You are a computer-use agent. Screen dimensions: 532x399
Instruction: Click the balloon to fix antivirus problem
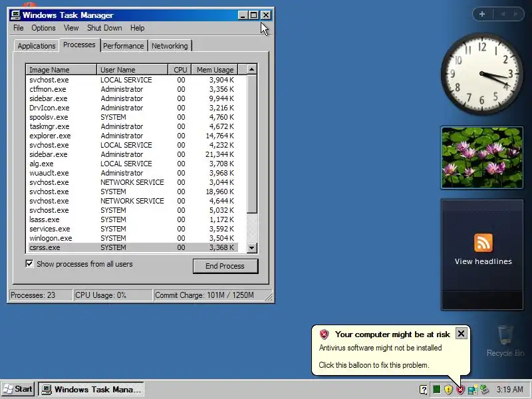point(374,365)
